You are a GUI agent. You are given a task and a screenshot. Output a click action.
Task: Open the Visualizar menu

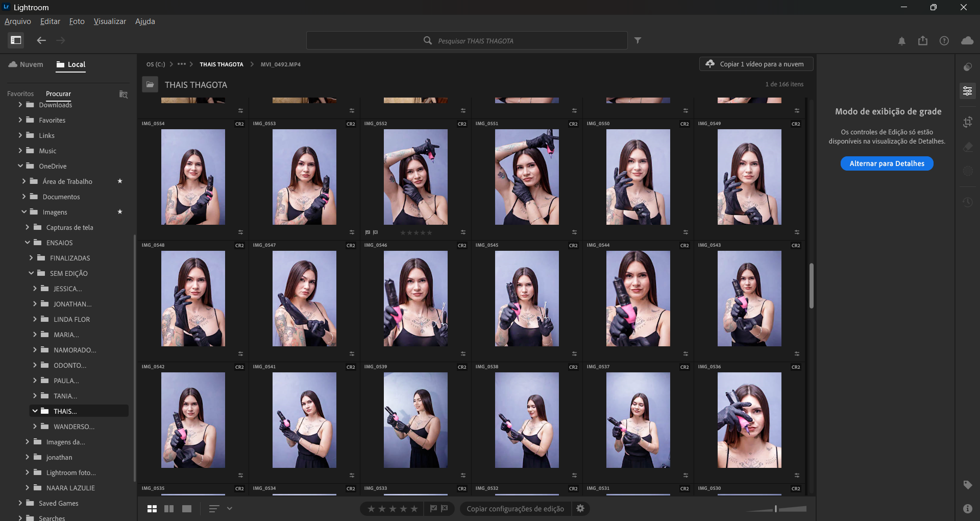coord(110,21)
